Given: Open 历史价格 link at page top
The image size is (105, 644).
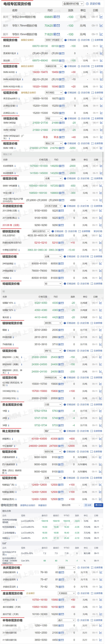Looking at the screenshot, I should click(93, 4).
